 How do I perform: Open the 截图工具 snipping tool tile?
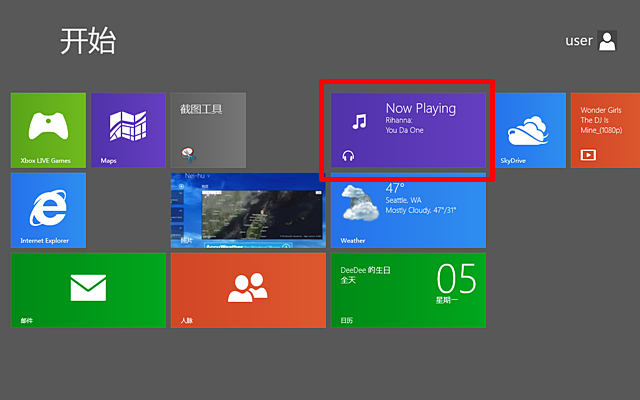(208, 130)
